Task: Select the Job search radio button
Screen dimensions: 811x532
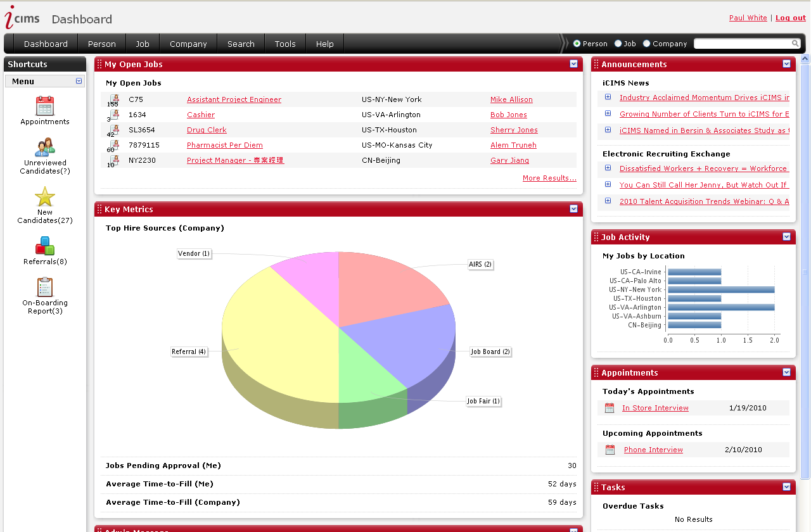Action: tap(618, 44)
